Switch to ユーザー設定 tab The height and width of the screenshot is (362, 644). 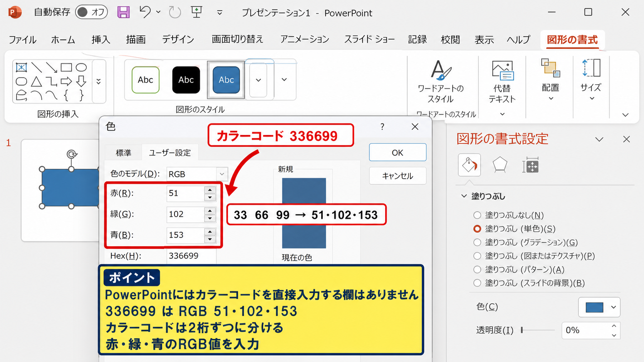coord(170,153)
